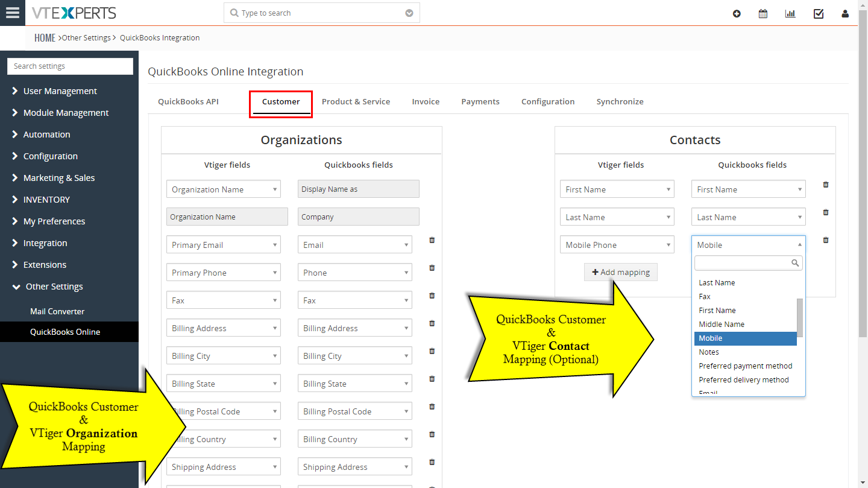The image size is (868, 488).
Task: Delete the Primary Phone mapping row
Action: [432, 268]
